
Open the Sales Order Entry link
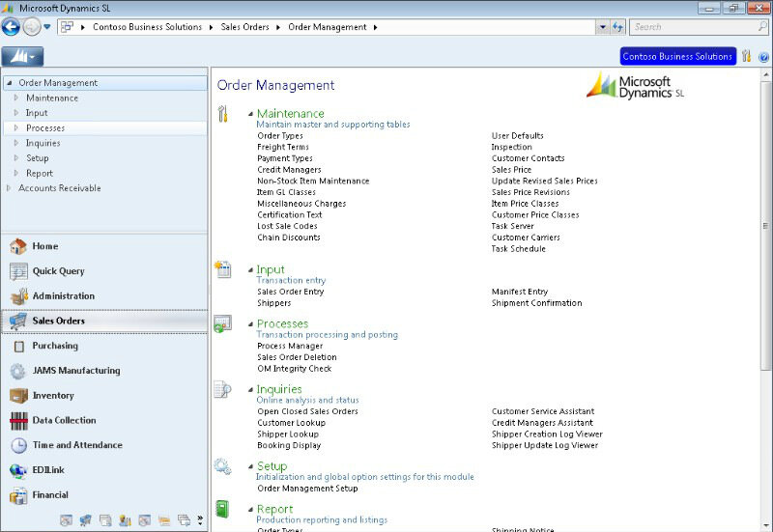tap(290, 292)
